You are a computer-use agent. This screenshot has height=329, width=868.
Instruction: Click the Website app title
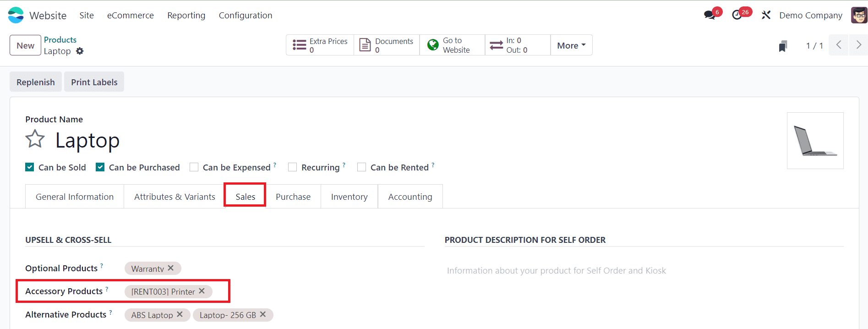click(48, 16)
